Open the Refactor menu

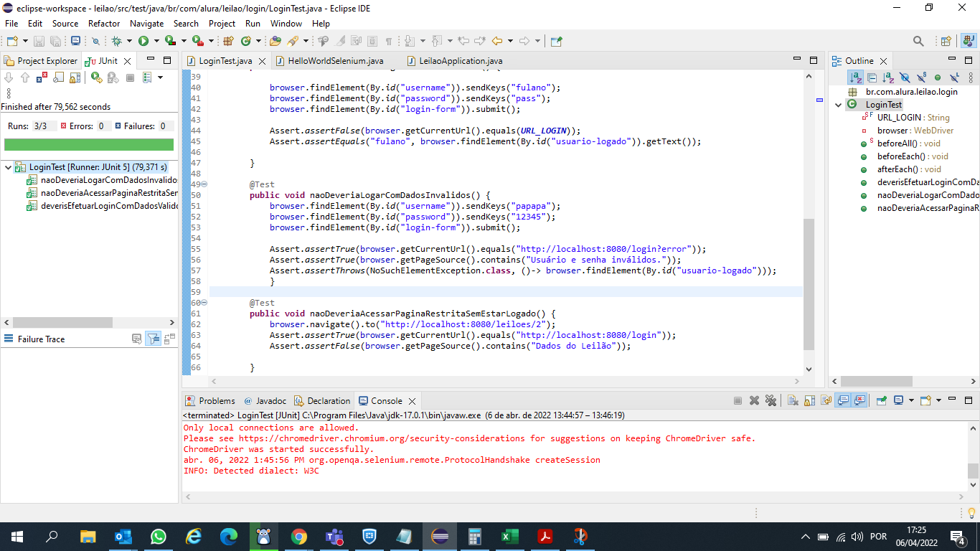tap(104, 24)
